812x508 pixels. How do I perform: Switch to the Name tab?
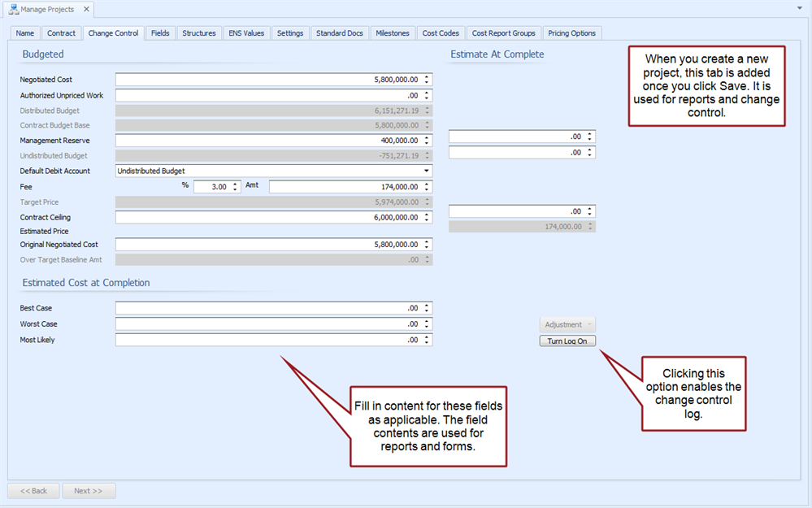[x=25, y=33]
